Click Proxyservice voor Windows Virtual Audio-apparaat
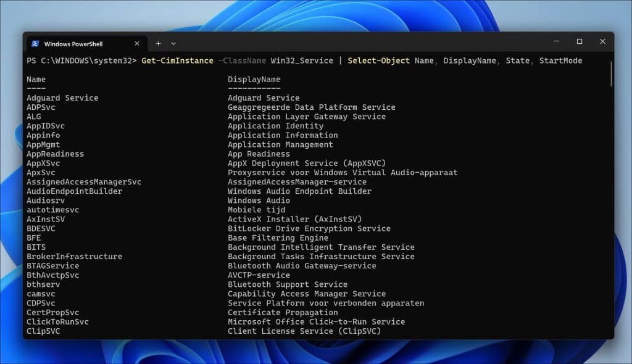The height and width of the screenshot is (364, 632). 343,173
